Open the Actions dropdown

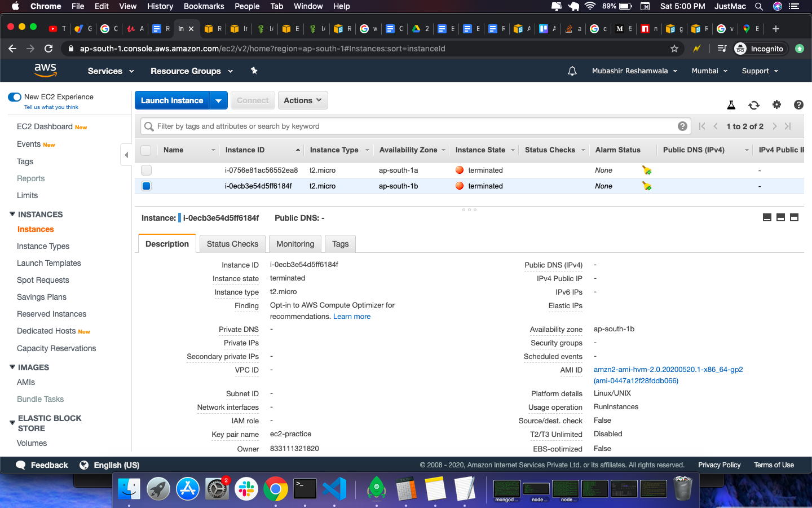[303, 100]
